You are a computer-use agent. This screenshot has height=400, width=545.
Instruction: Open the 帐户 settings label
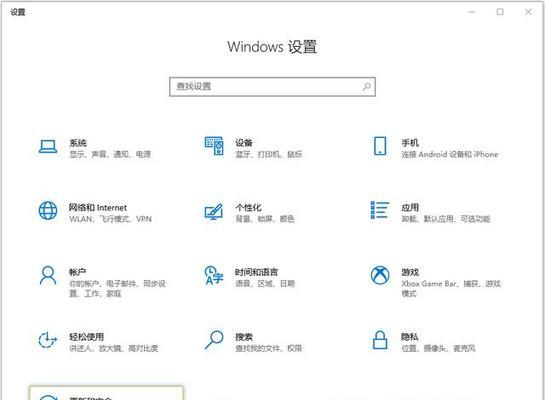coord(78,272)
